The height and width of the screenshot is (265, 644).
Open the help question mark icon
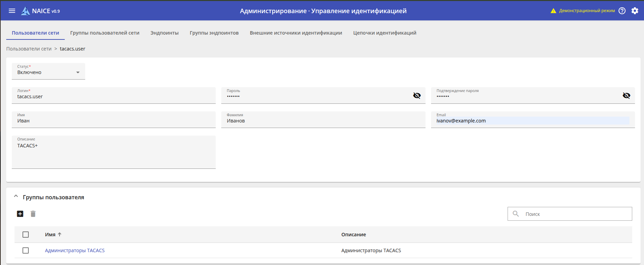[x=622, y=11]
